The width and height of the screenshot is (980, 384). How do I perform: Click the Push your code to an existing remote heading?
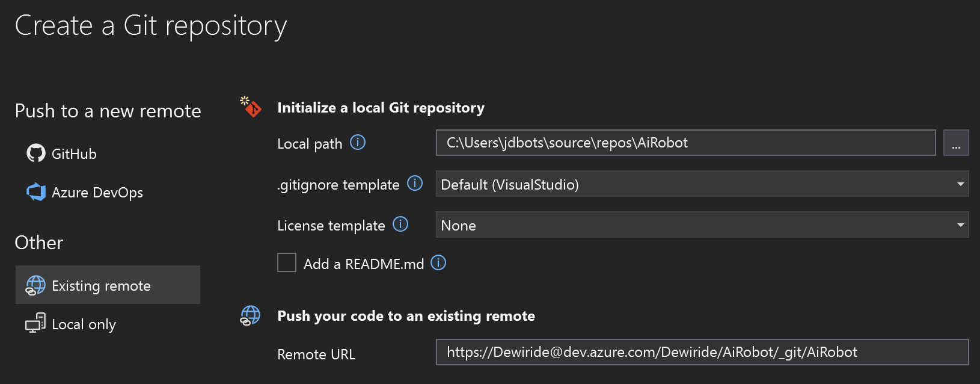point(406,316)
